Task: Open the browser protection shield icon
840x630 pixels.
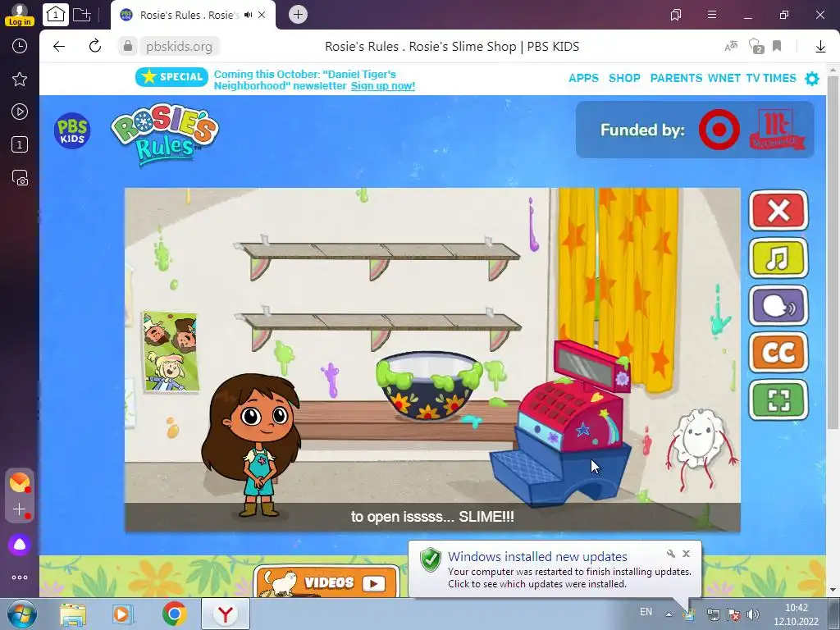Action: pyautogui.click(x=756, y=47)
